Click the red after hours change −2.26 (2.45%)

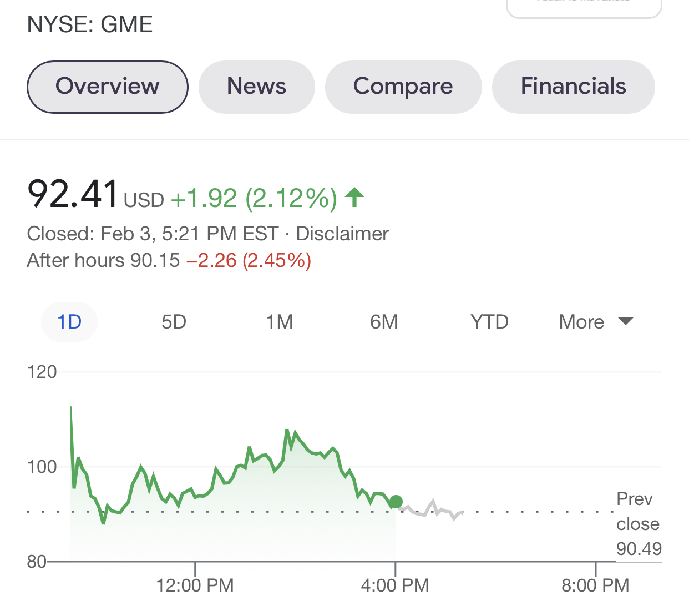coord(249,260)
